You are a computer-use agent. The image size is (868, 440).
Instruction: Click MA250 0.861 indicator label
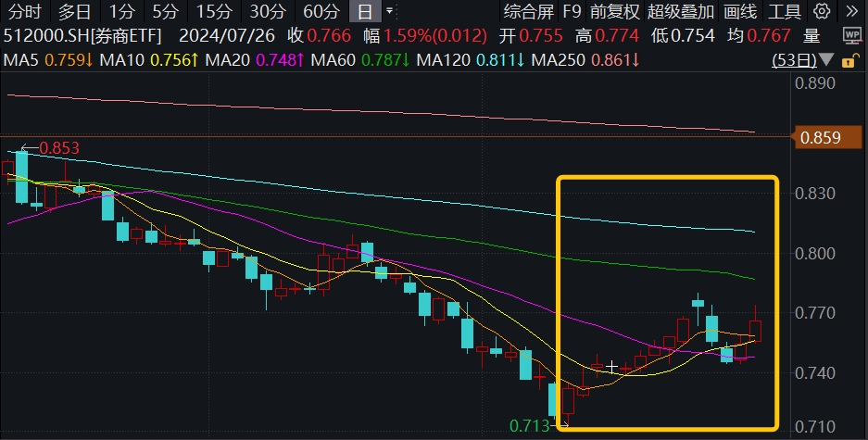pyautogui.click(x=585, y=60)
